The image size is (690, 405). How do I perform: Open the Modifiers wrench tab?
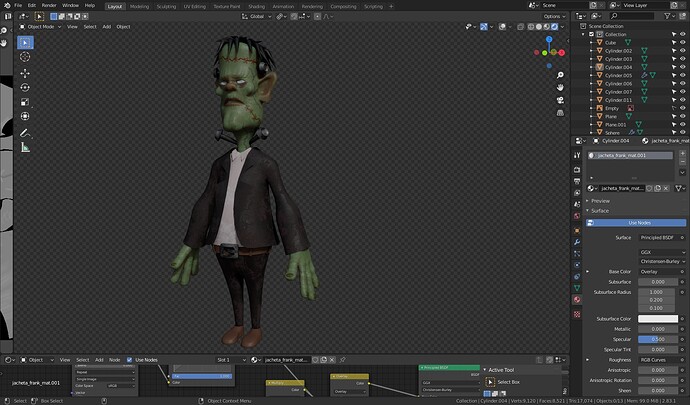[577, 242]
